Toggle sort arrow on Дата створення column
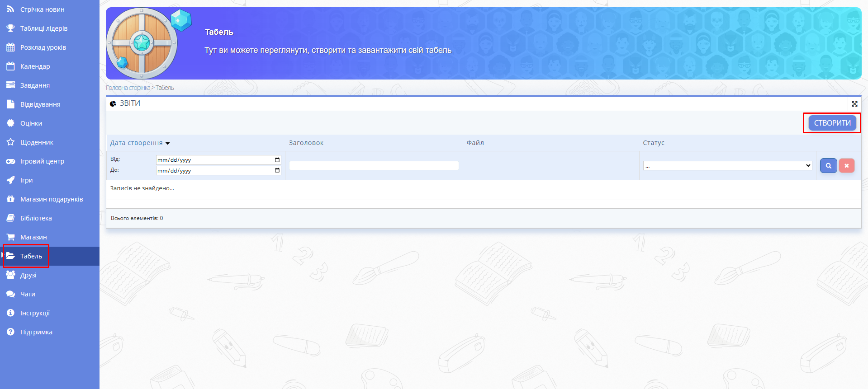The width and height of the screenshot is (868, 389). click(x=167, y=143)
